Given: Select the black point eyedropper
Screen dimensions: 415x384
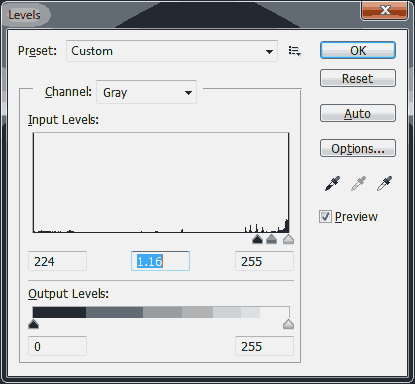Looking at the screenshot, I should pyautogui.click(x=332, y=183).
